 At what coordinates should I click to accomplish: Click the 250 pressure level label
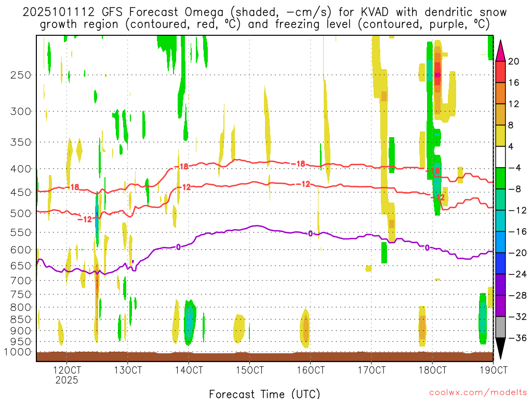21,75
